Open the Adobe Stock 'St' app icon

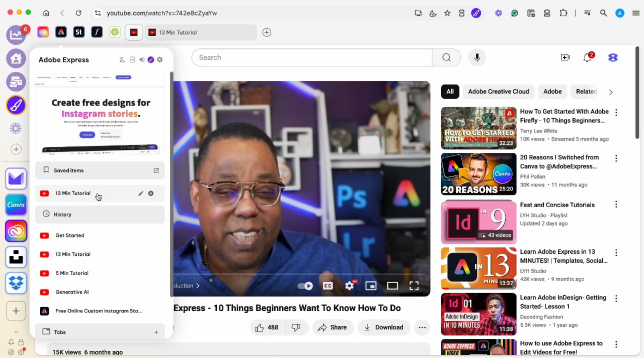78,32
